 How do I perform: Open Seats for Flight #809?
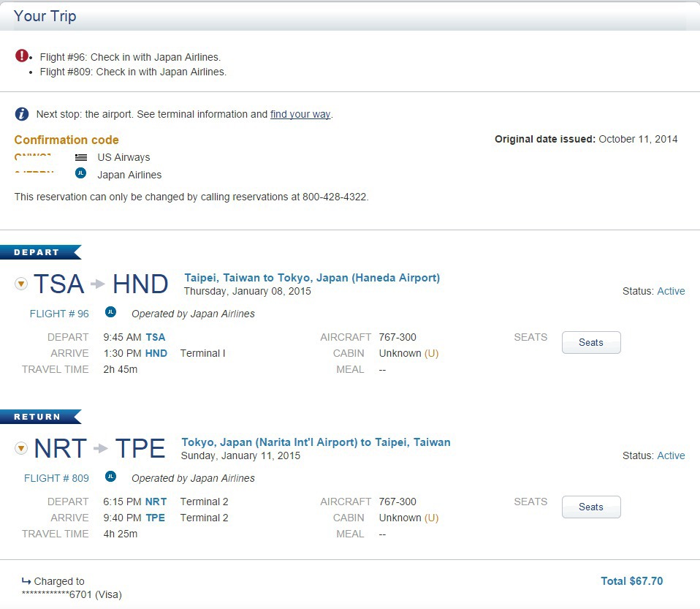[x=591, y=507]
